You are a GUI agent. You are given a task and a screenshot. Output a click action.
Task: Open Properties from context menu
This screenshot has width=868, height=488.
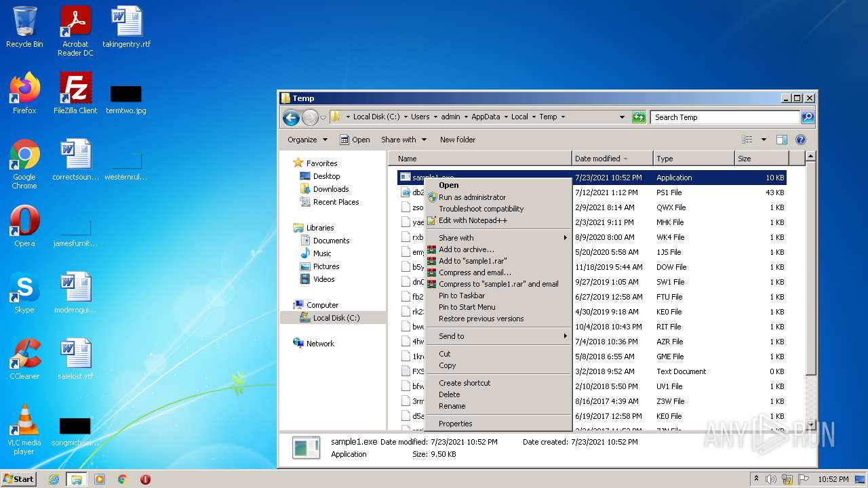(498, 424)
